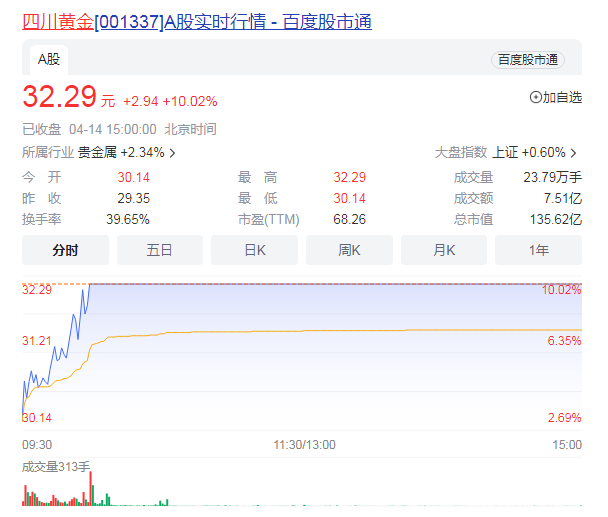
Task: Click the 上证 +0.60% index link
Action: (x=529, y=153)
